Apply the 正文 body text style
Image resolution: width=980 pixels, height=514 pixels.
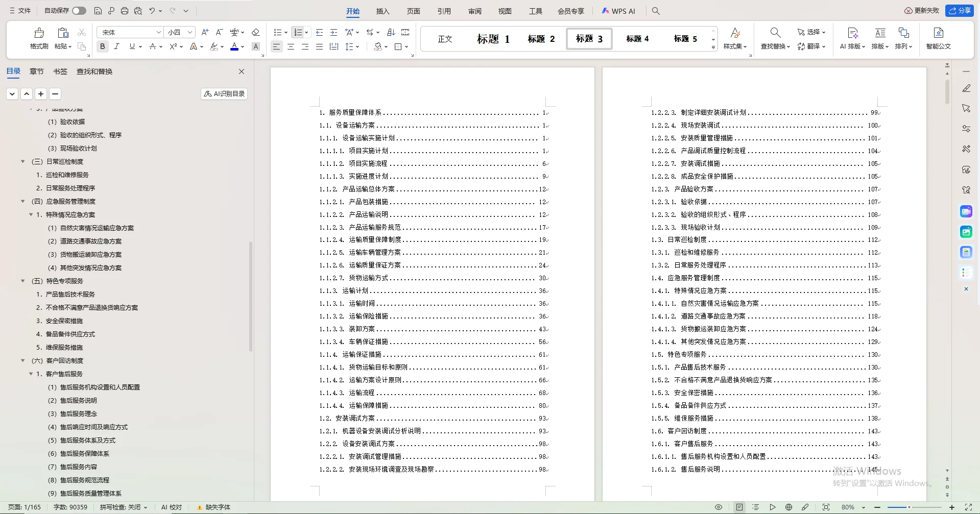point(445,39)
